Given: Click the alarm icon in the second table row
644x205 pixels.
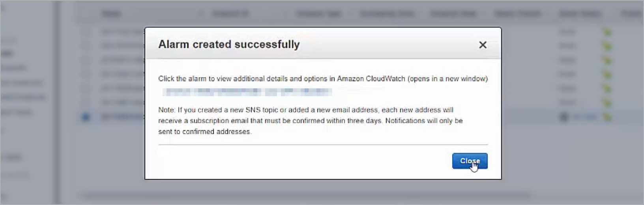Looking at the screenshot, I should (607, 46).
